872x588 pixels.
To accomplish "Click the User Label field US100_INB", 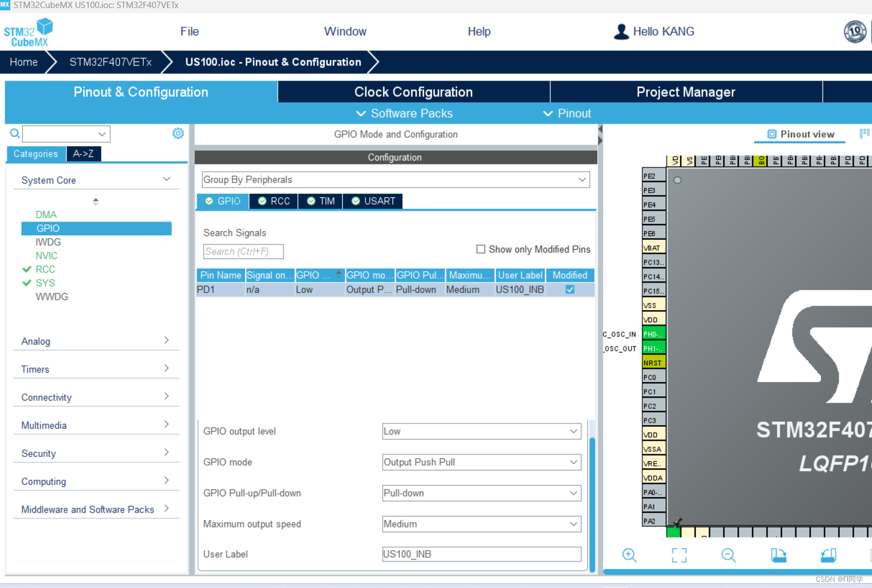I will [x=481, y=554].
